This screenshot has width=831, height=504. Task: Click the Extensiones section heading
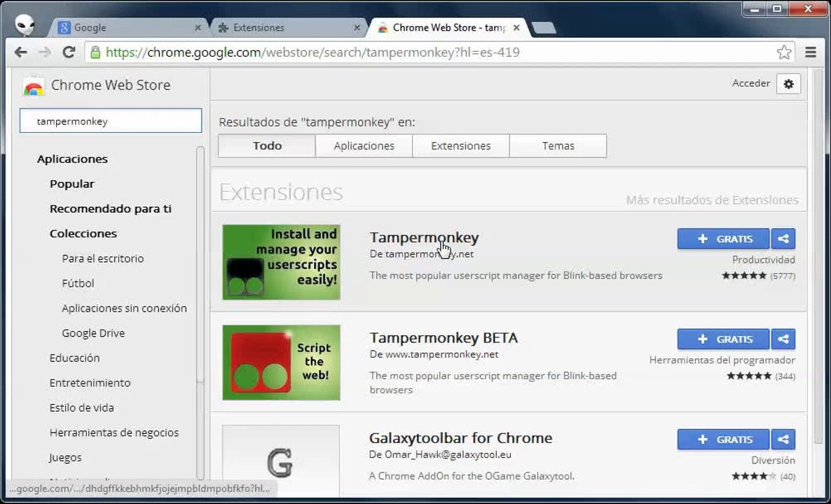coord(281,192)
